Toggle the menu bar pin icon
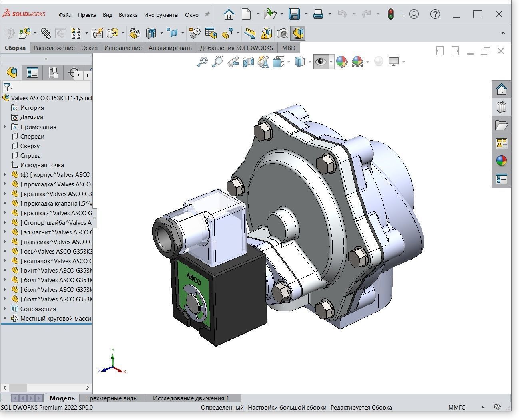The image size is (520, 420). (x=207, y=14)
